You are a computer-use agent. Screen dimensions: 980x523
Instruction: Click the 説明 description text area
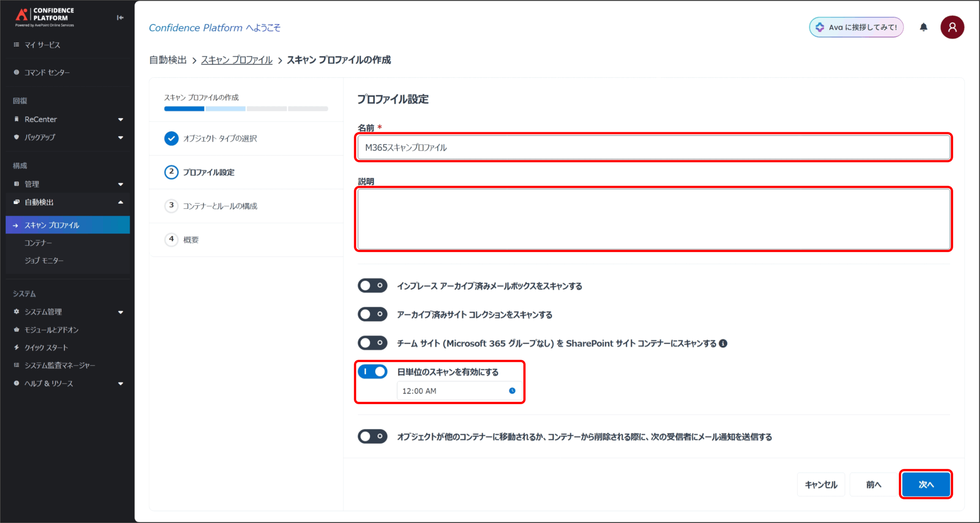click(653, 219)
